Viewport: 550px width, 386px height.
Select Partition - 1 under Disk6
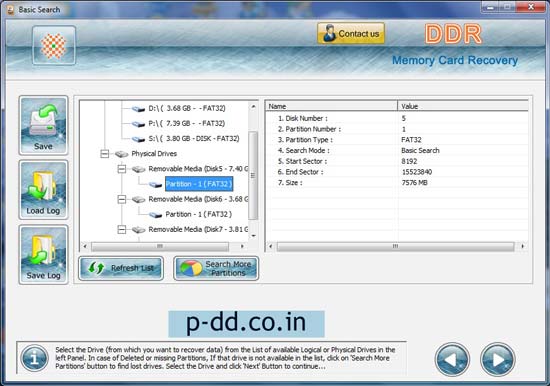[x=199, y=214]
